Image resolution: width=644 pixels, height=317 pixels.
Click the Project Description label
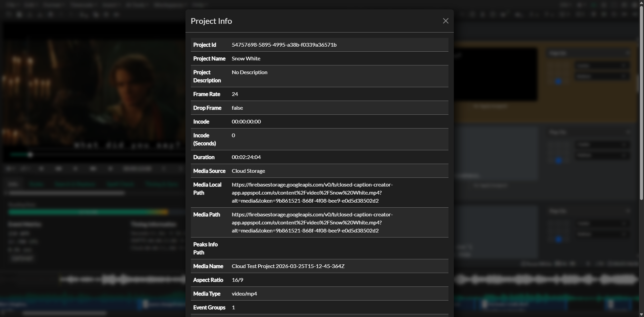coord(207,76)
